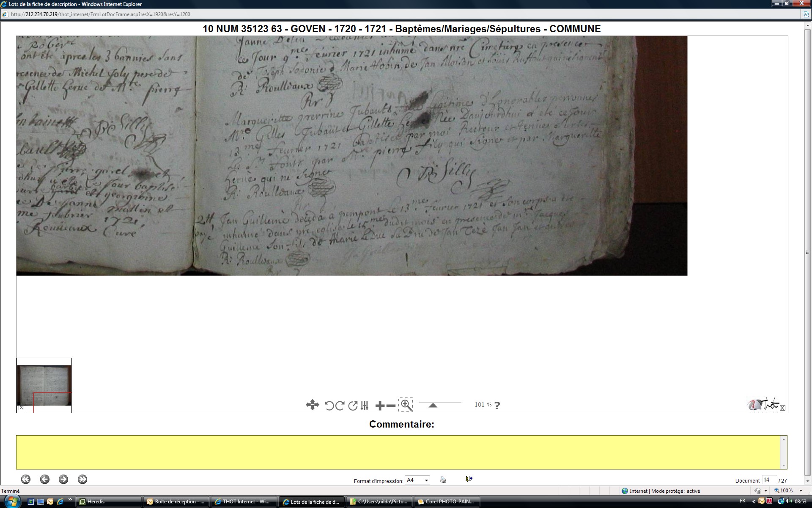This screenshot has height=508, width=812.
Task: Click the page overview thumbnail
Action: pyautogui.click(x=44, y=385)
